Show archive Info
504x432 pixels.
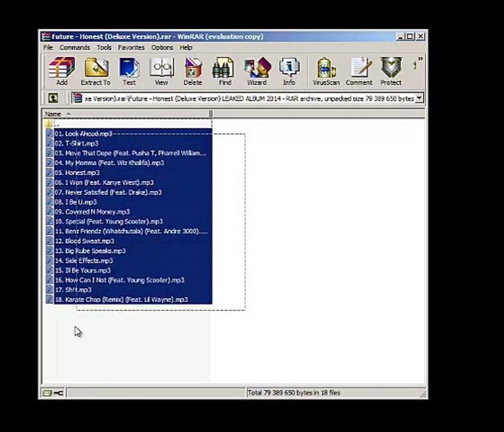click(x=289, y=71)
